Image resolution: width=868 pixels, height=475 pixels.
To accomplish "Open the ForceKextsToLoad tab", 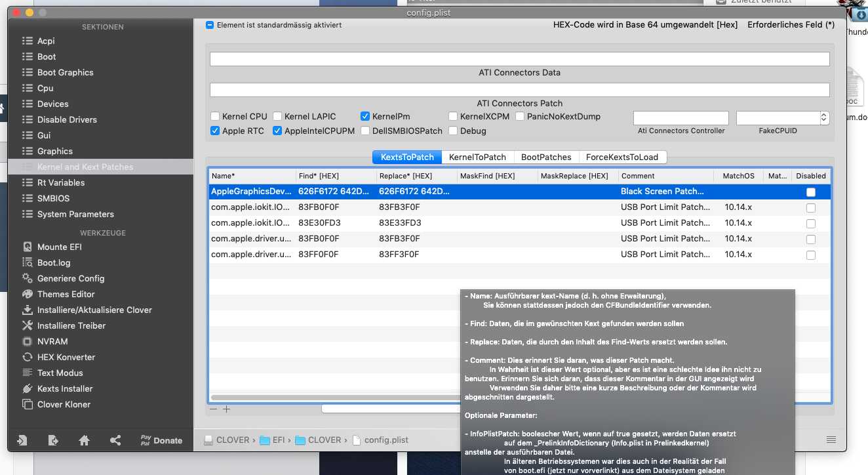I will coord(623,157).
